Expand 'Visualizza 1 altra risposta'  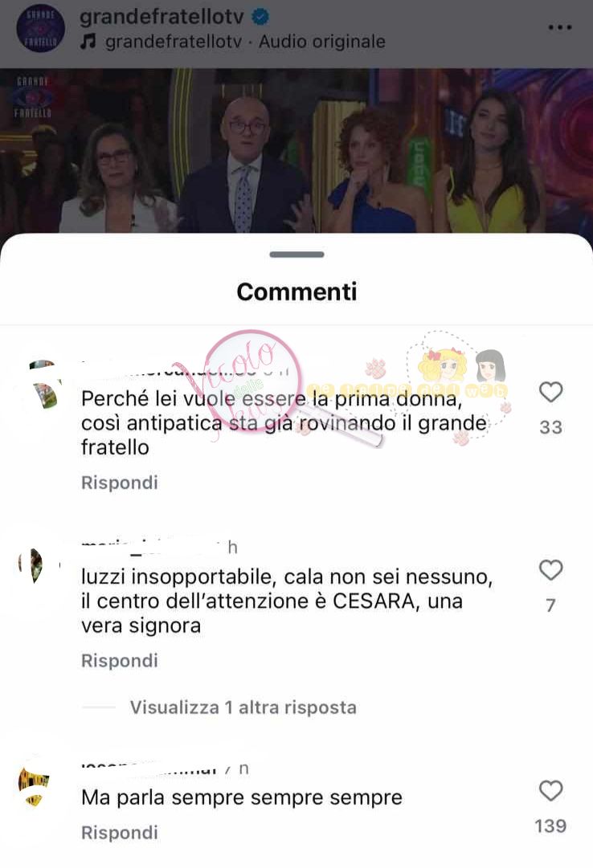pos(243,707)
